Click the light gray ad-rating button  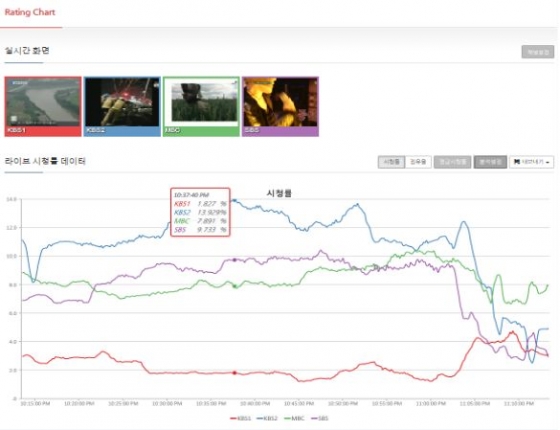click(x=452, y=162)
